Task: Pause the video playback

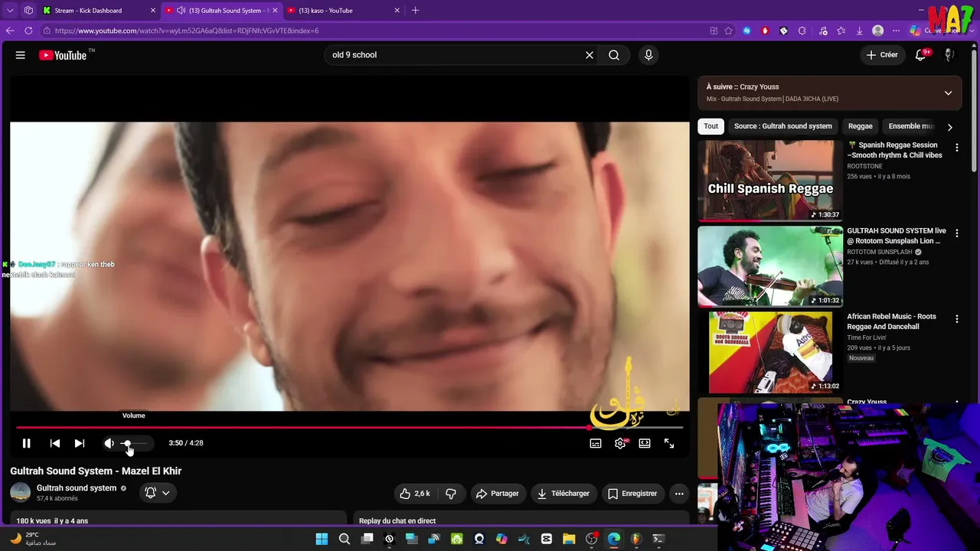Action: pyautogui.click(x=26, y=443)
